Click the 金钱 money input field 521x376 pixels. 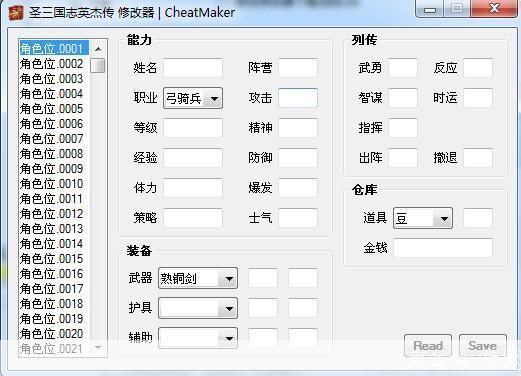[x=443, y=248]
